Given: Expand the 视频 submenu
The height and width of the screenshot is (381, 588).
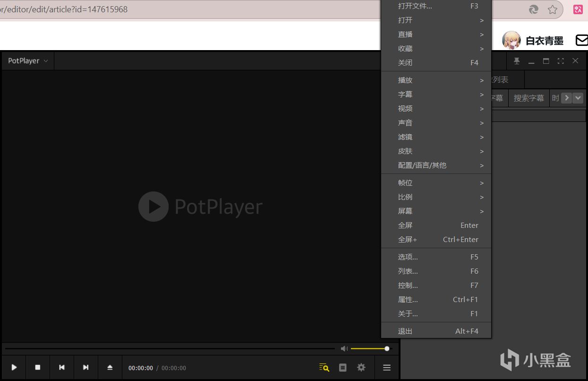Looking at the screenshot, I should click(436, 109).
